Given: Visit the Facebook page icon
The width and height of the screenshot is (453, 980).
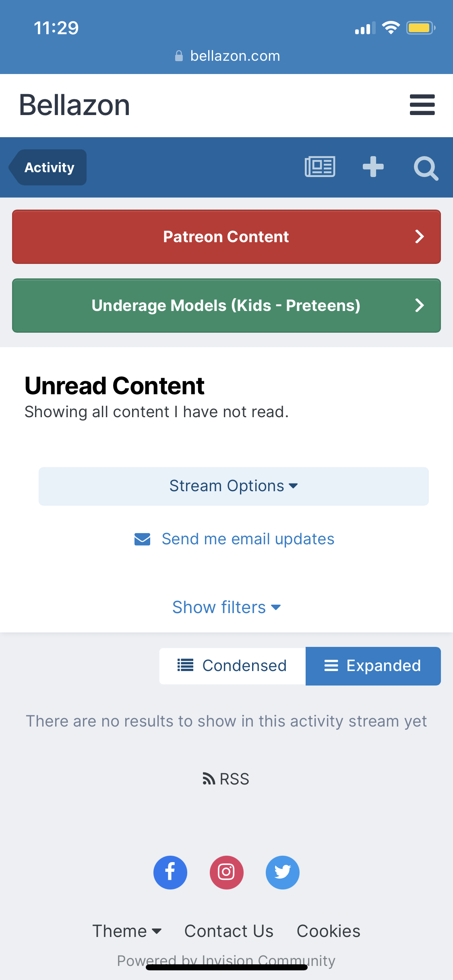Looking at the screenshot, I should coord(170,872).
